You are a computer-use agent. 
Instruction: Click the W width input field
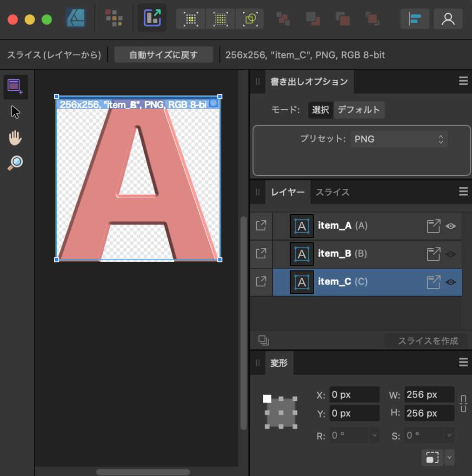[x=429, y=395]
